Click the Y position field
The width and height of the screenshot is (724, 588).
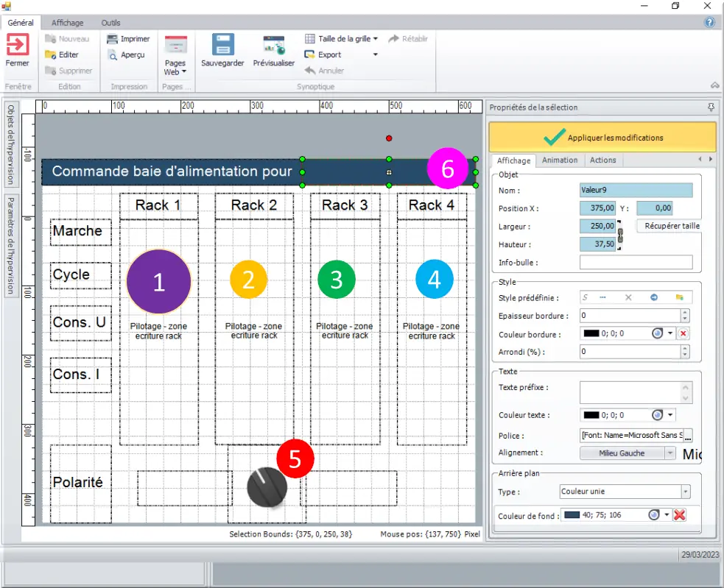pyautogui.click(x=654, y=208)
